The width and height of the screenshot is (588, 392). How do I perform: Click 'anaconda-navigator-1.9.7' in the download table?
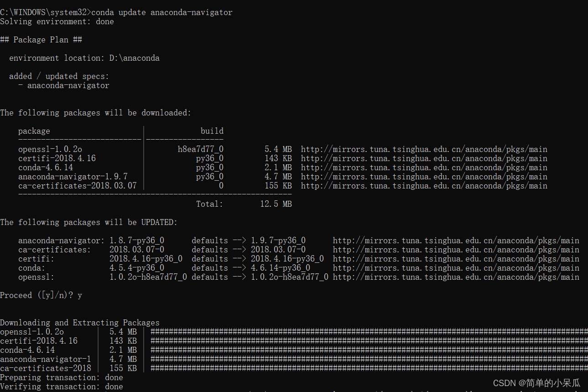pyautogui.click(x=73, y=177)
